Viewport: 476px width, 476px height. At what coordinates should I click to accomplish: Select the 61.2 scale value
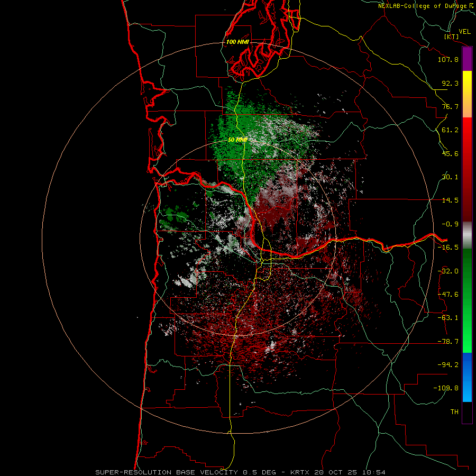point(450,130)
